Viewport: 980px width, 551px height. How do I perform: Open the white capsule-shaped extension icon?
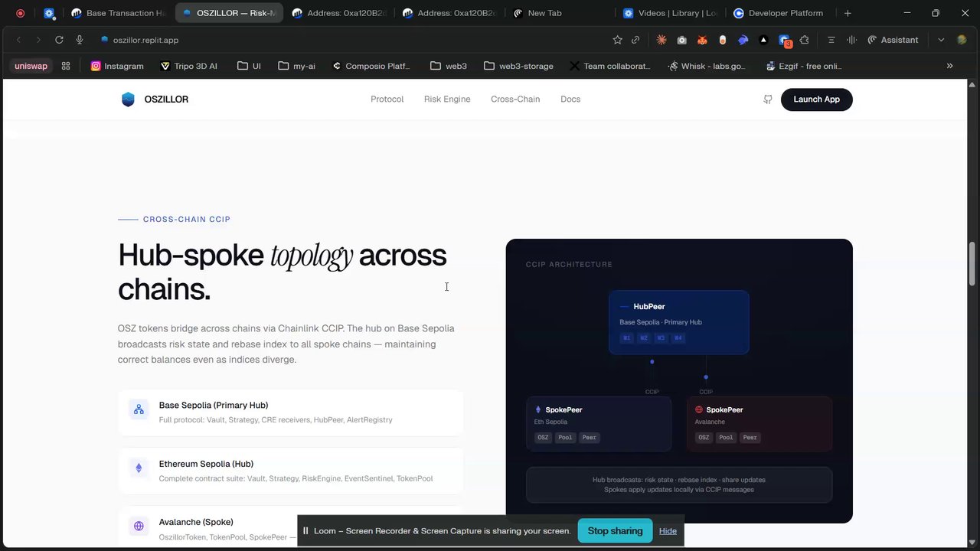click(722, 40)
